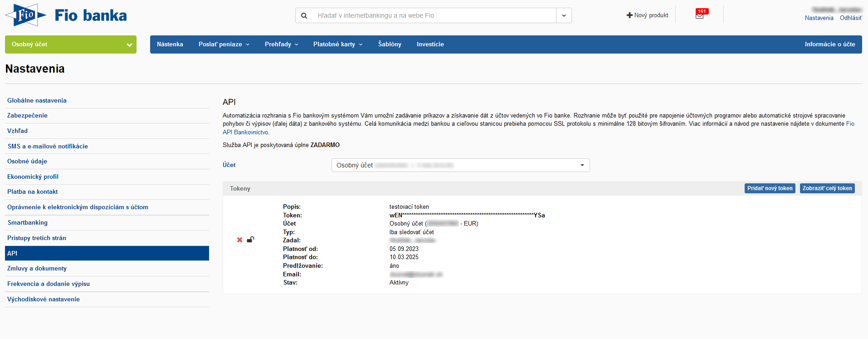
Task: Open the Účet combo box for API
Action: point(460,165)
